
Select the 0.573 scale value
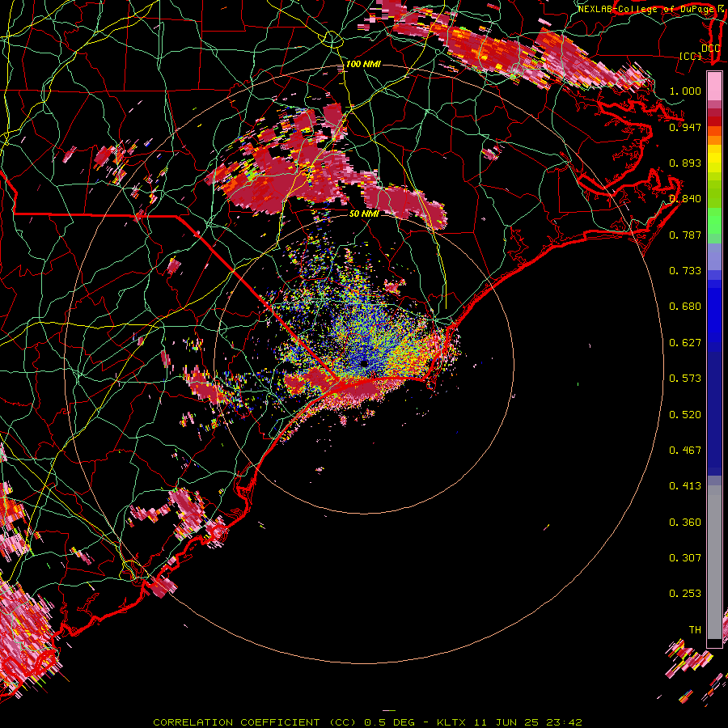[685, 379]
